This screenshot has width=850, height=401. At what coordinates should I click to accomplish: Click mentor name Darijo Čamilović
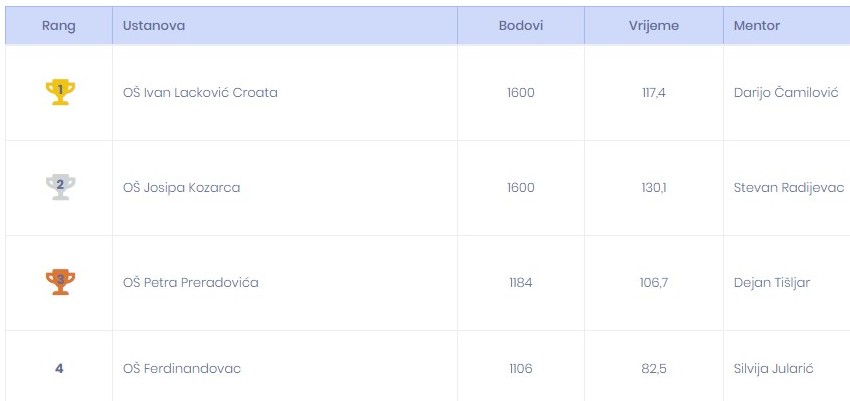(786, 93)
